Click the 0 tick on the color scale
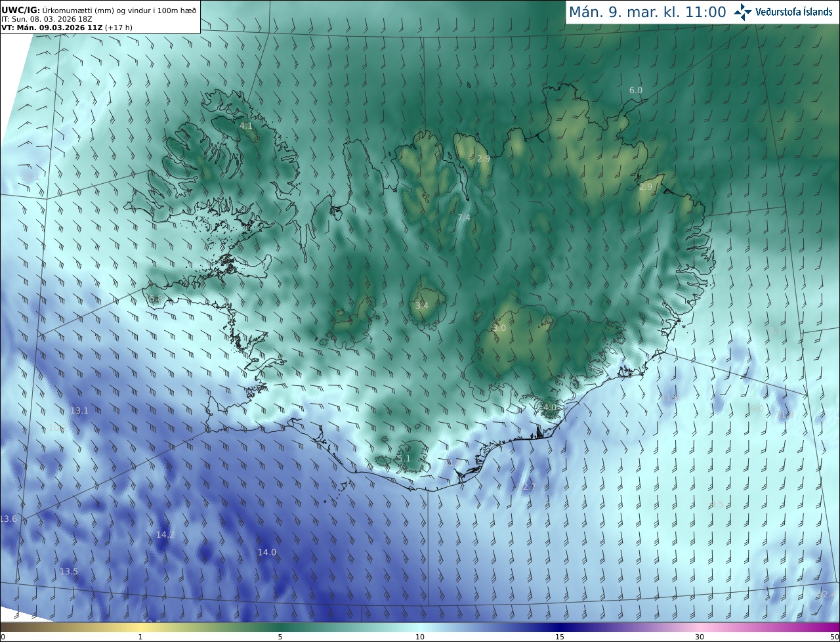The width and height of the screenshot is (840, 642). pyautogui.click(x=3, y=637)
